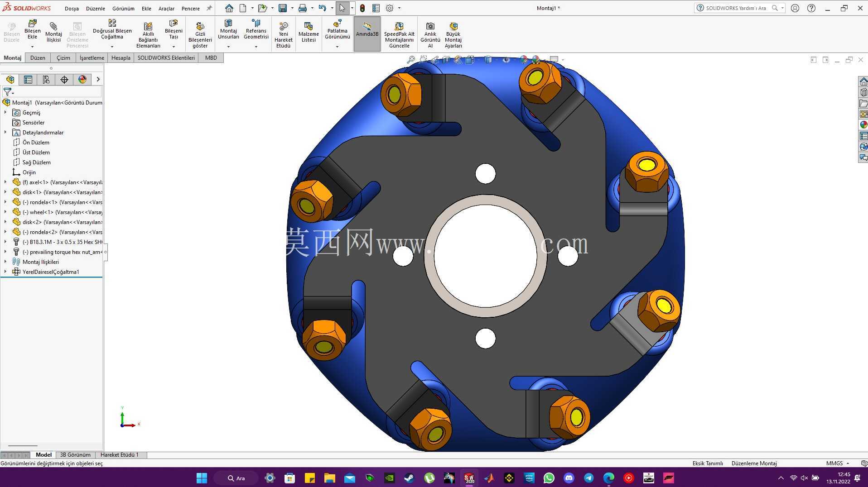The width and height of the screenshot is (868, 487).
Task: Open the ConfigurationManager tab in left panel
Action: pyautogui.click(x=46, y=79)
